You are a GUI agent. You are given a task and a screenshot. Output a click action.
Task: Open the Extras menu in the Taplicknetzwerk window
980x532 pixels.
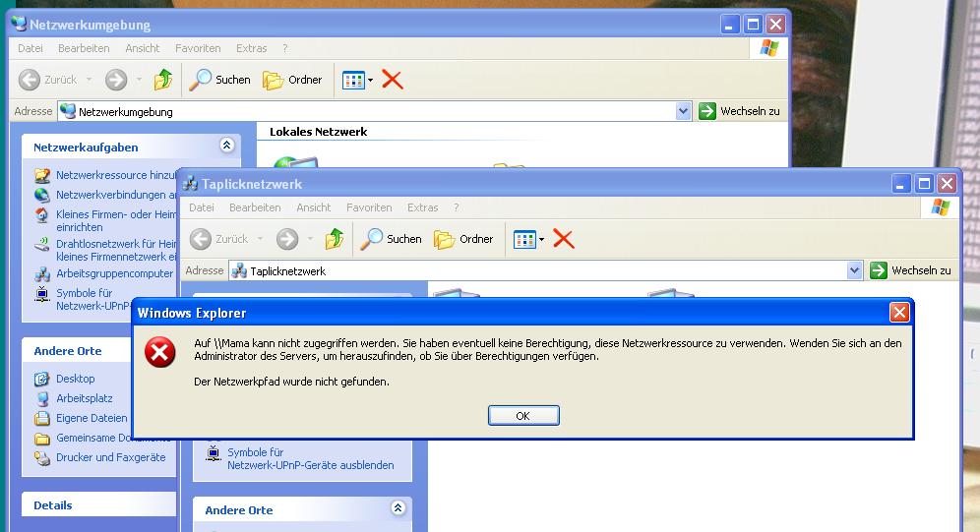point(422,207)
